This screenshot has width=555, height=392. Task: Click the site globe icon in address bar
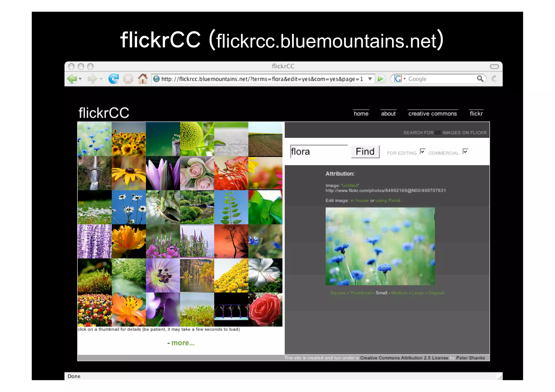pos(156,79)
